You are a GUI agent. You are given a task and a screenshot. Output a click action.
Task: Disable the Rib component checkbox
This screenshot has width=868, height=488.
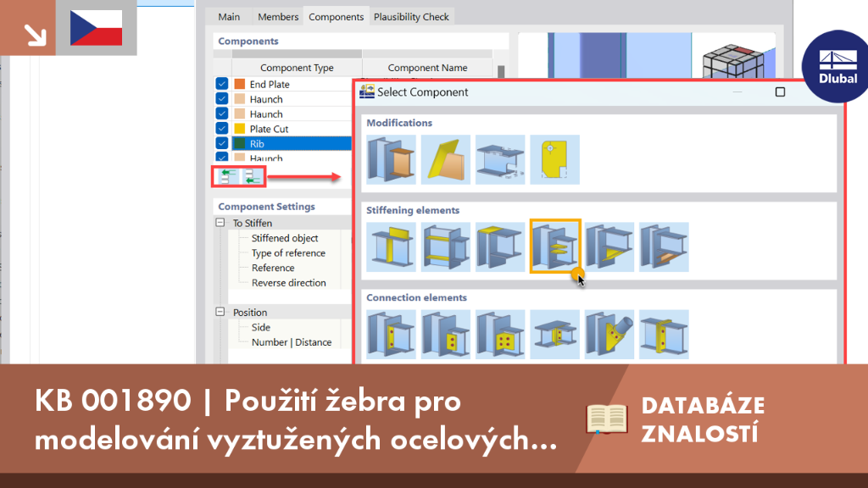pyautogui.click(x=222, y=144)
